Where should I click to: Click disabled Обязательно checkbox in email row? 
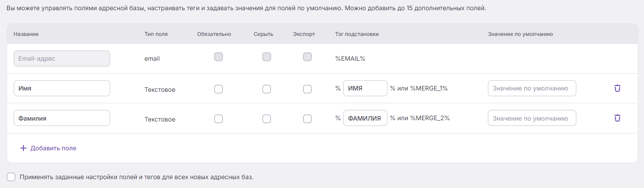click(218, 57)
